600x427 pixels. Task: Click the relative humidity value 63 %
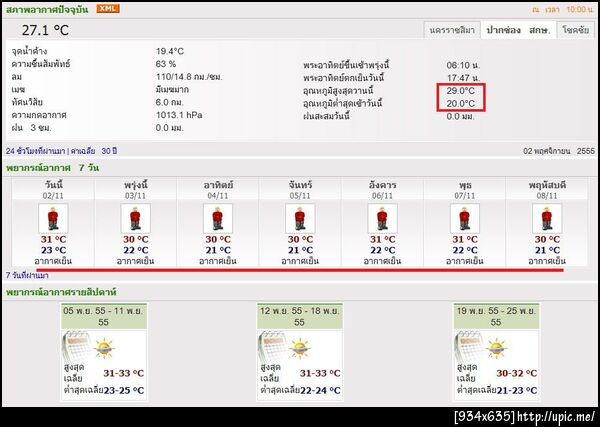(x=166, y=64)
